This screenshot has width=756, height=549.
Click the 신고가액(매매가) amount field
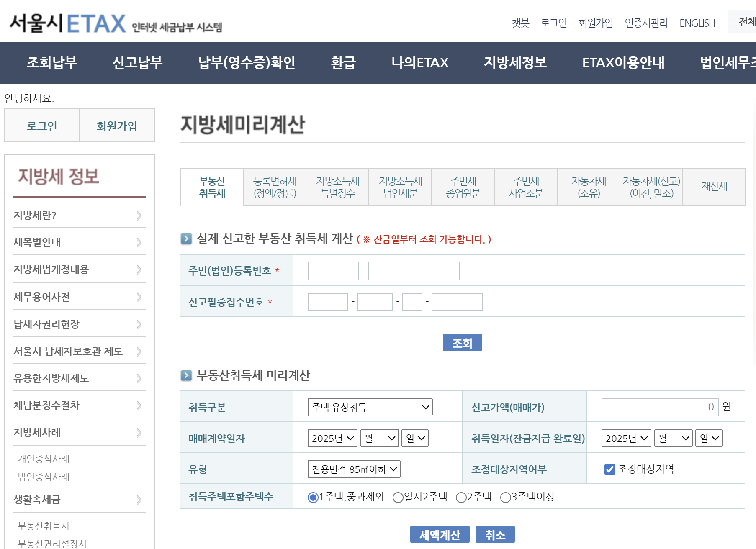point(660,407)
